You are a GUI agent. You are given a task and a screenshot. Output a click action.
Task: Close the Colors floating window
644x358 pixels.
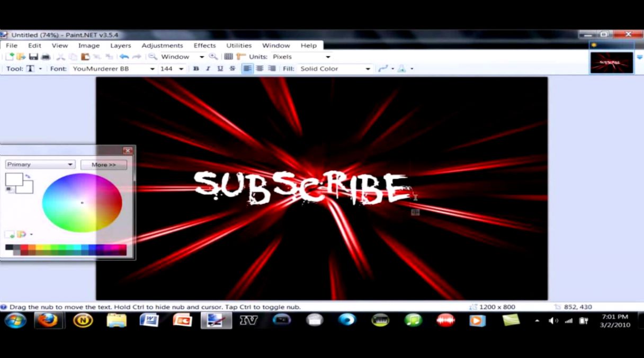coord(127,151)
